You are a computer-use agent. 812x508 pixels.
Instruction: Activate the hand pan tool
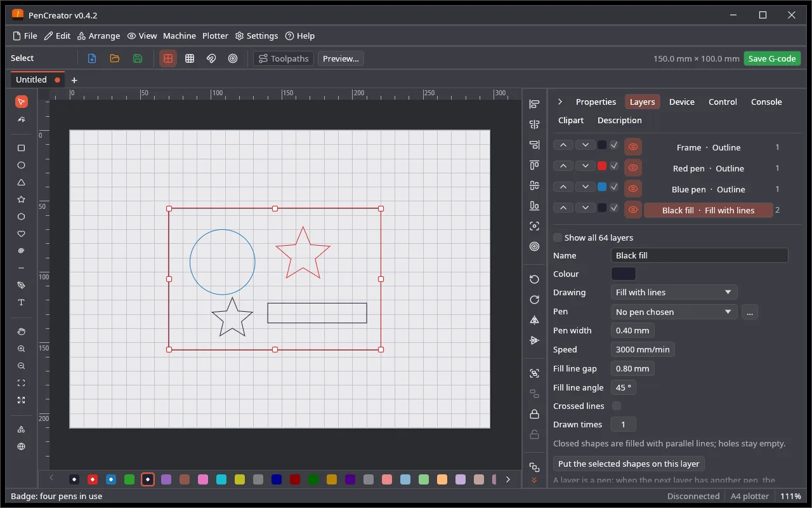point(21,331)
